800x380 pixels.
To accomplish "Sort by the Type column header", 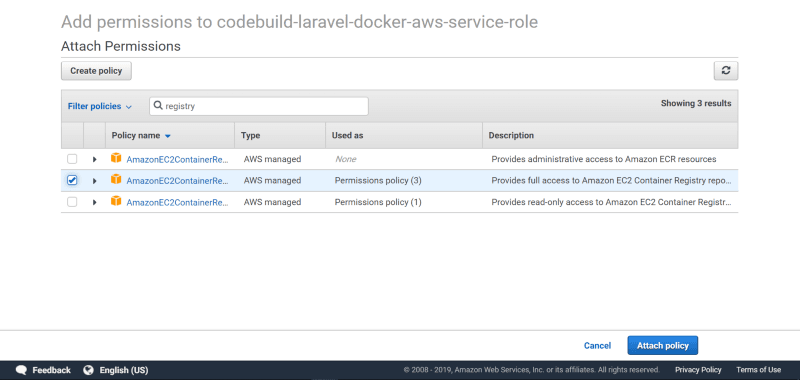I will [x=251, y=136].
